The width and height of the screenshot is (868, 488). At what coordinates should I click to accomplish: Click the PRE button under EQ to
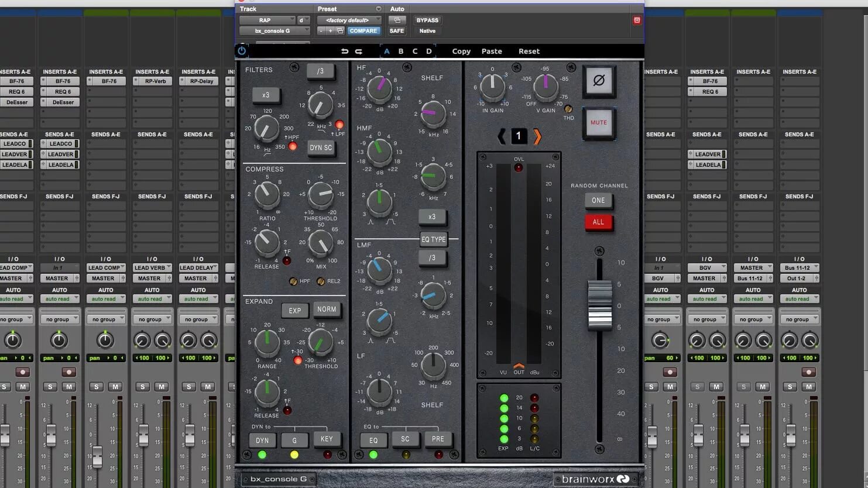[x=438, y=439]
